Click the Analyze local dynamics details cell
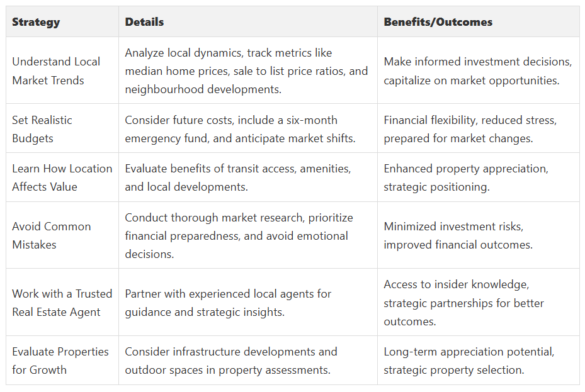585x392 pixels. pos(246,70)
